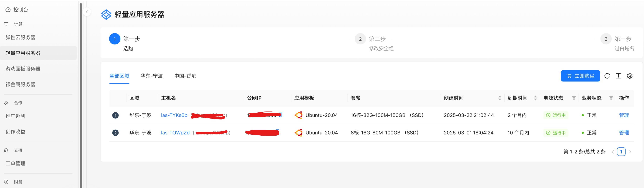Open 工单管理 in the sidebar
The image size is (644, 188).
click(16, 163)
